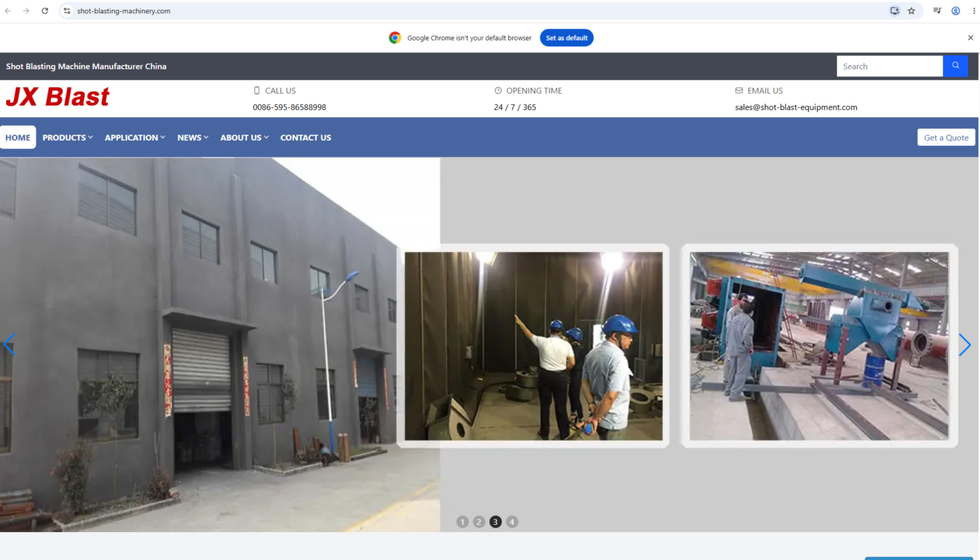Click Set as default button
980x560 pixels.
567,38
